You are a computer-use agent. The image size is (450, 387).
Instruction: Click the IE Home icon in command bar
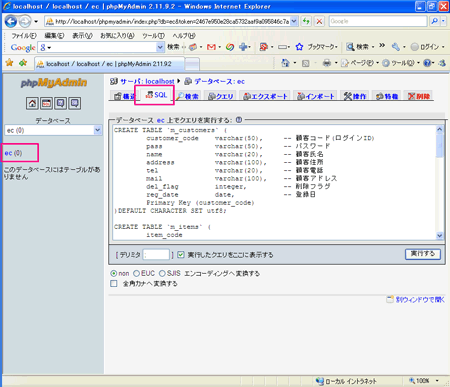pyautogui.click(x=285, y=63)
